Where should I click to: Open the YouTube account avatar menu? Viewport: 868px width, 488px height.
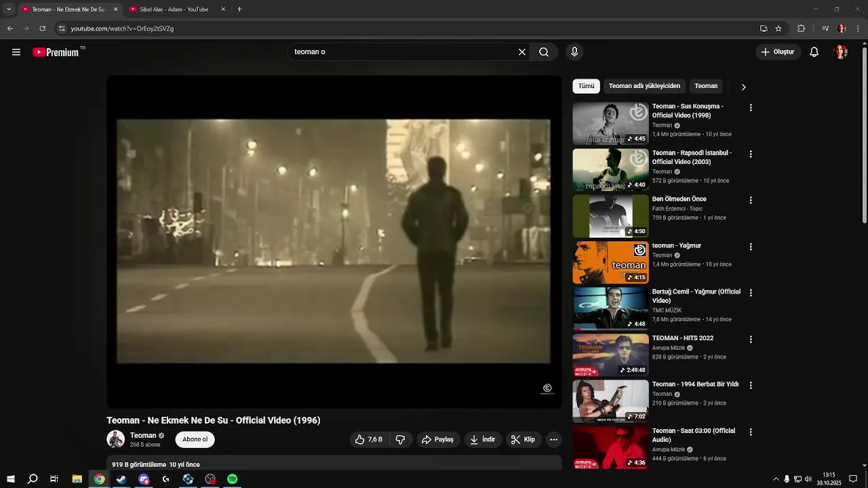click(x=841, y=52)
